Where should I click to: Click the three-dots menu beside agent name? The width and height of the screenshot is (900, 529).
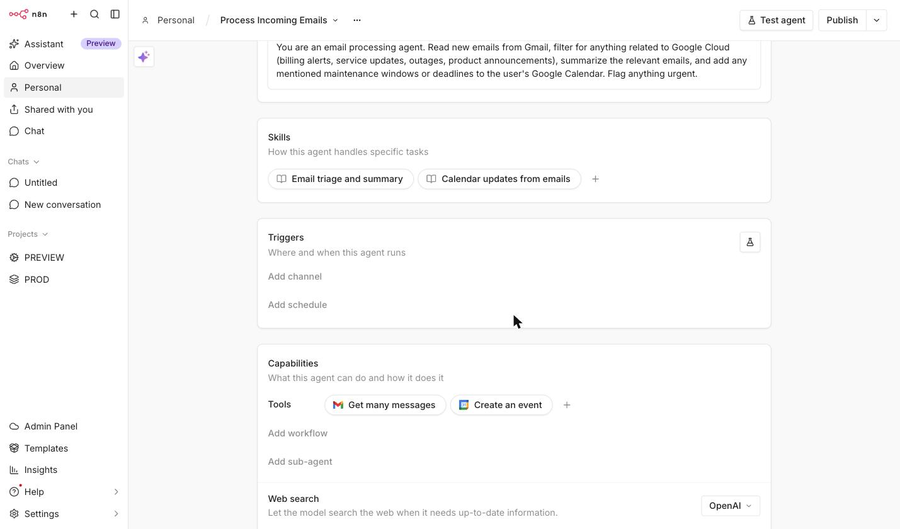[x=357, y=20]
